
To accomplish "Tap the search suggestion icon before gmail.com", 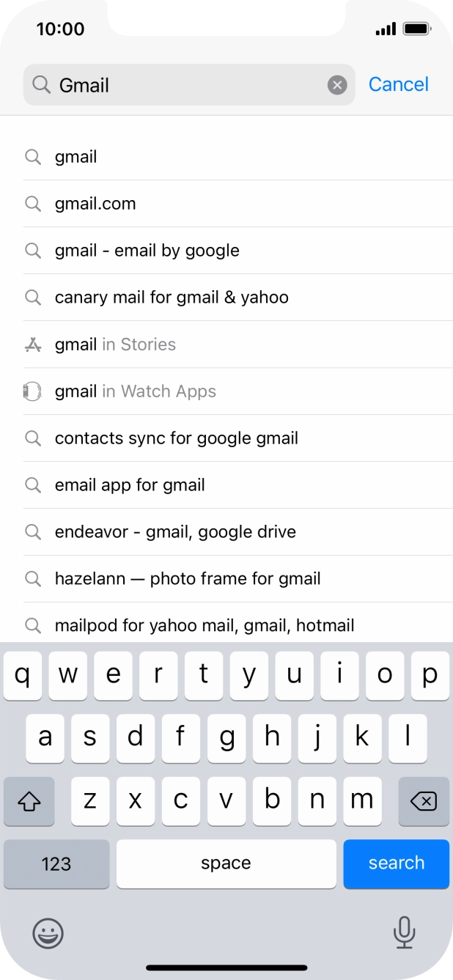I will pyautogui.click(x=33, y=203).
